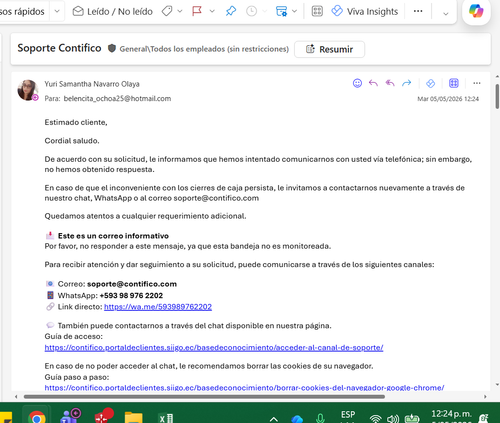
Task: Click the scroll up arrow of vertical scrollbar
Action: click(497, 76)
